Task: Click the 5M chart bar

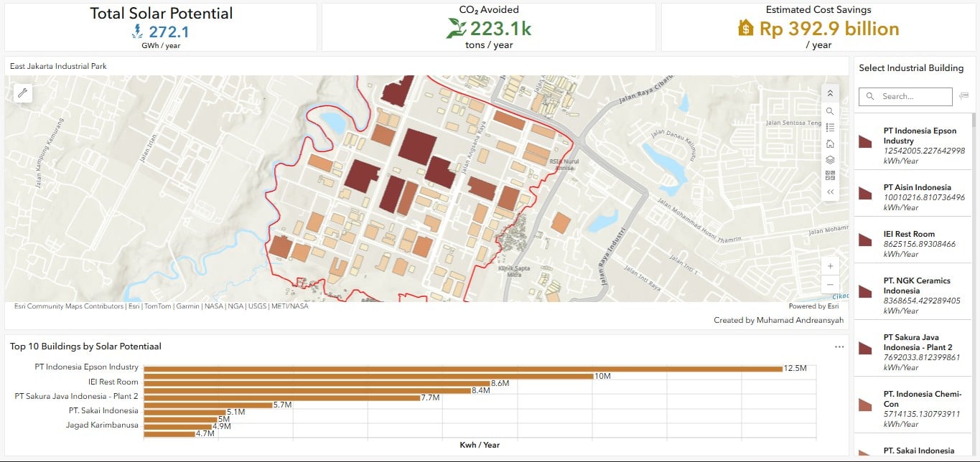Action: 180,419
